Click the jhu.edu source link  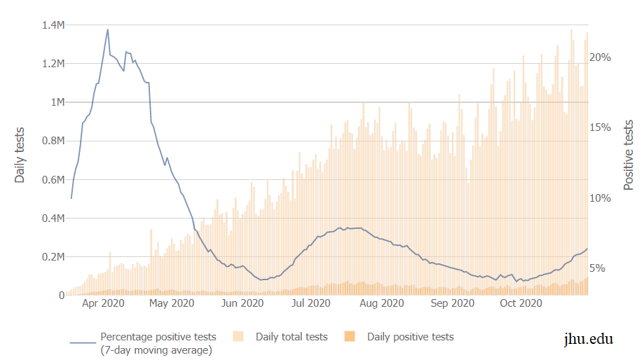tap(589, 339)
